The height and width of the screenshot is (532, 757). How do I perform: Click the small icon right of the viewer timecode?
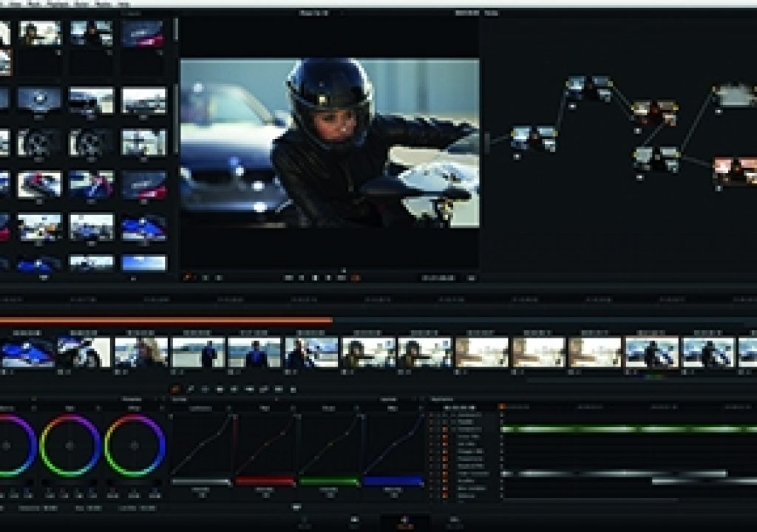(x=472, y=278)
